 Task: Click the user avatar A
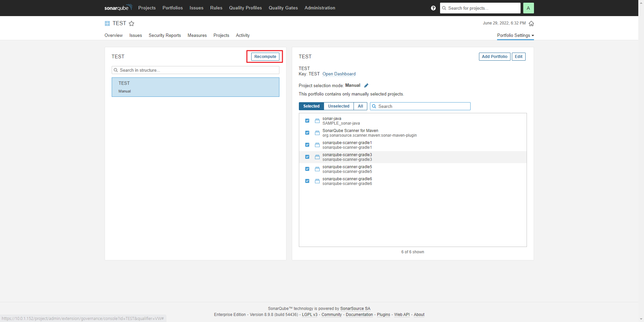(528, 8)
